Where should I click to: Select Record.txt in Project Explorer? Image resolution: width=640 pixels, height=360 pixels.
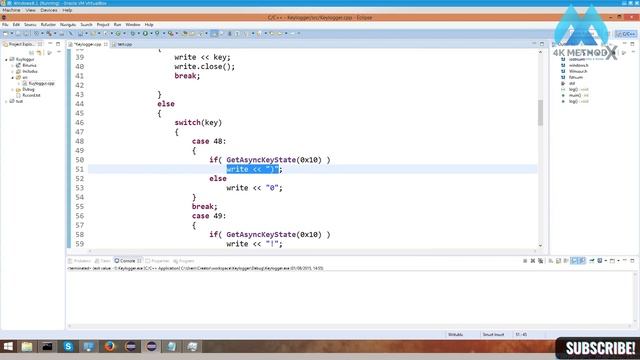click(28, 95)
